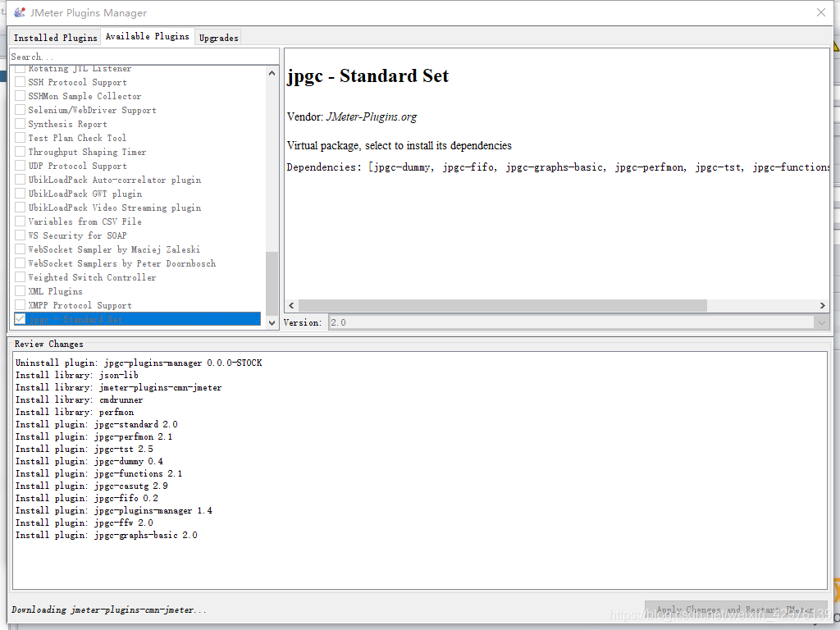This screenshot has width=840, height=630.
Task: Check the Variables from CSV File checkbox
Action: click(20, 221)
